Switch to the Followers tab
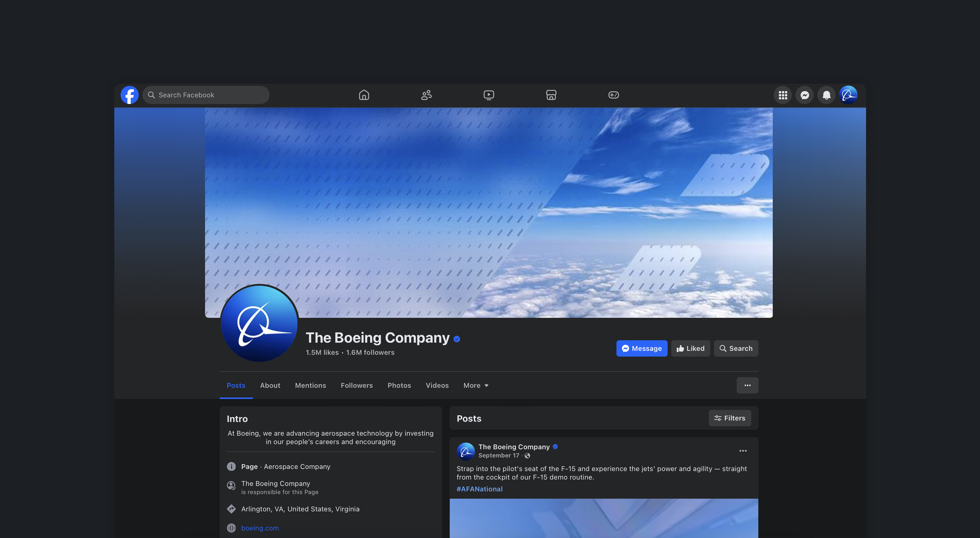 click(x=356, y=385)
